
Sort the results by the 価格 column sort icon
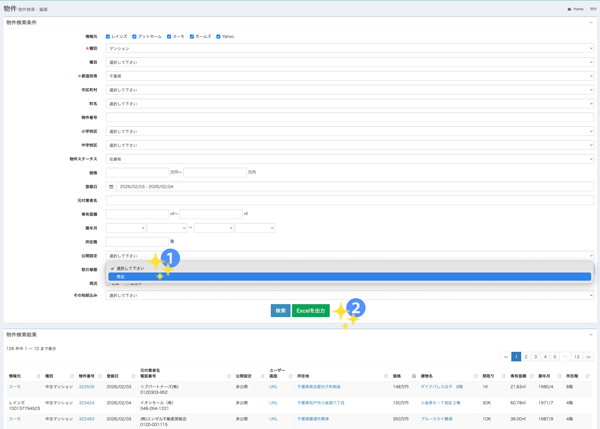tap(414, 376)
